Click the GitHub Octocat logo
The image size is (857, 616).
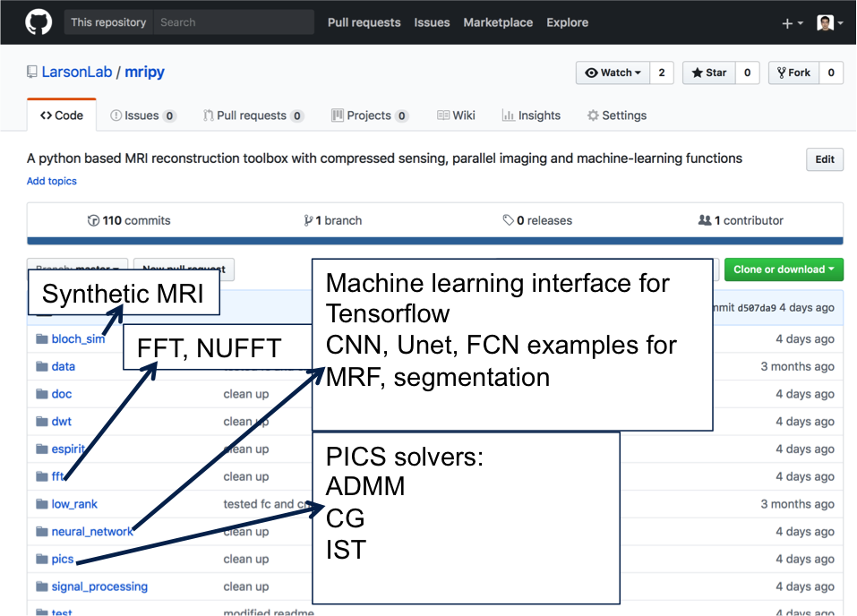pyautogui.click(x=39, y=22)
